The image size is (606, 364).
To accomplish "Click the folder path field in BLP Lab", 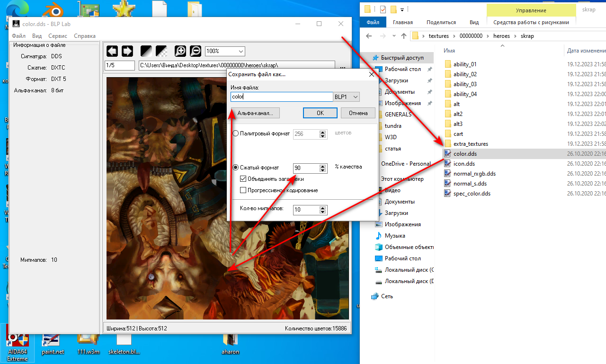I will point(237,65).
